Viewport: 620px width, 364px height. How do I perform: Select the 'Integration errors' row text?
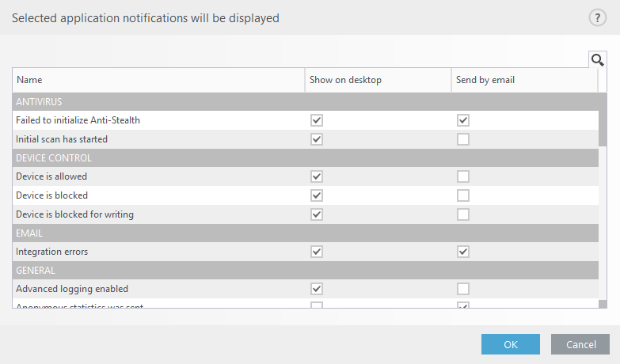coord(51,252)
